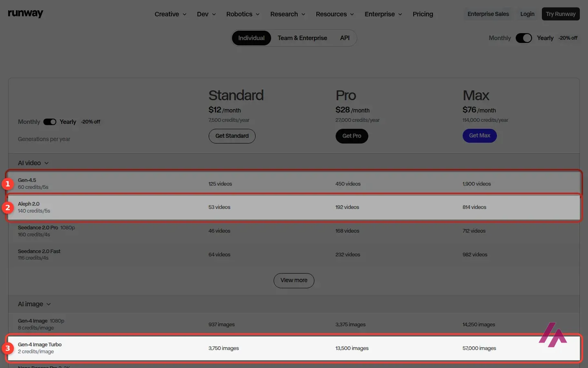The image size is (588, 368).
Task: Click the Generations per year label
Action: (44, 139)
